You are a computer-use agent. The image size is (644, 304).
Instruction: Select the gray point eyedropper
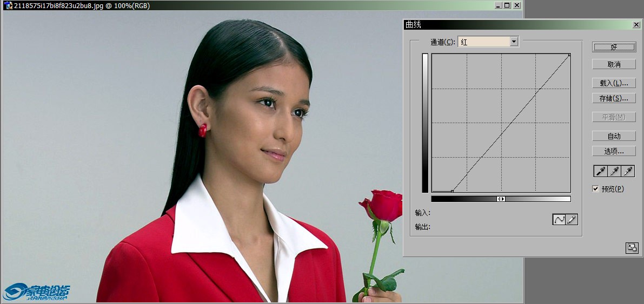coord(614,171)
